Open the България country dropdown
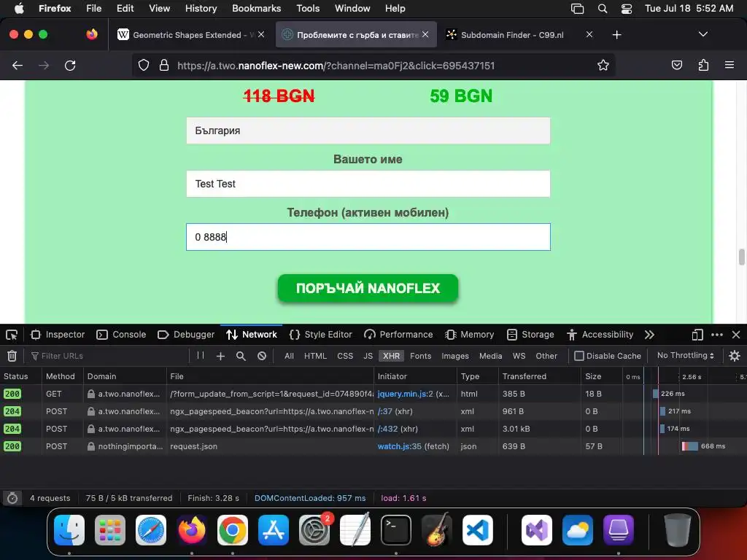 [368, 131]
